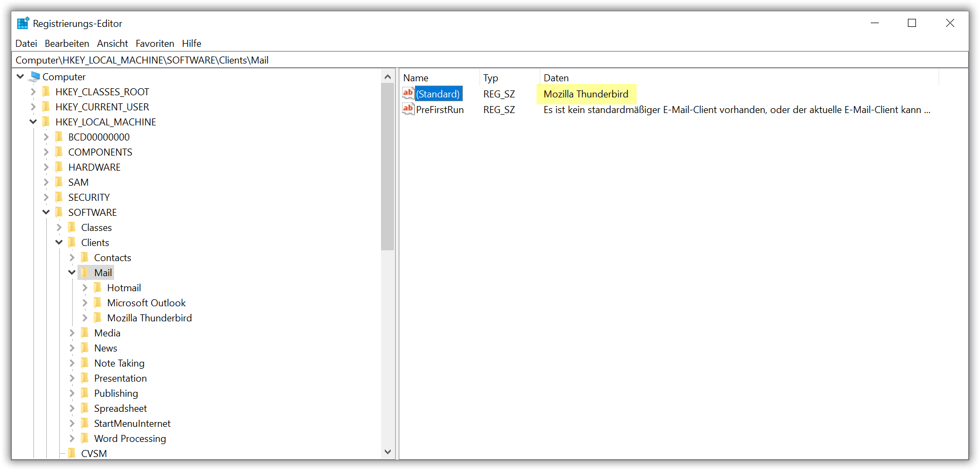Select the Word Processing key label
Screen dimensions: 980x471
130,438
